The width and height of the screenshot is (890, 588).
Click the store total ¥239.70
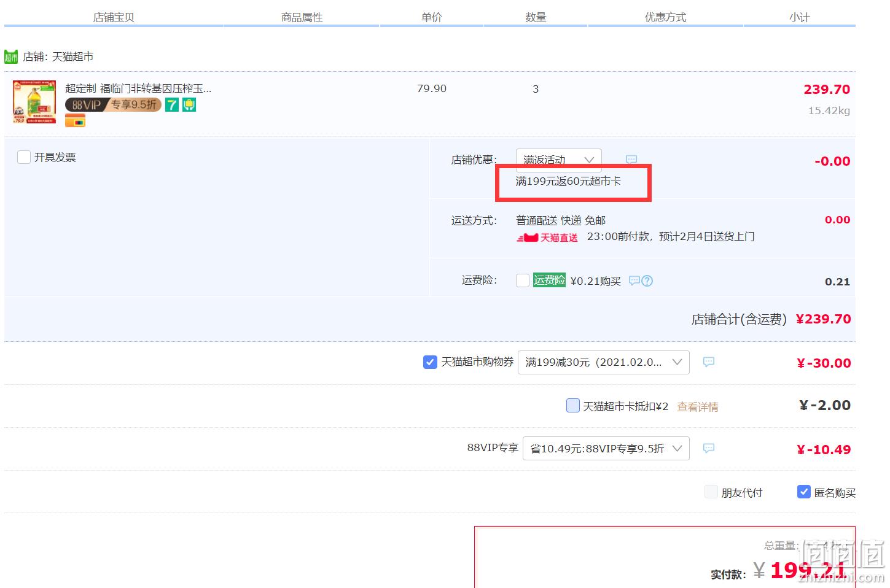[824, 319]
